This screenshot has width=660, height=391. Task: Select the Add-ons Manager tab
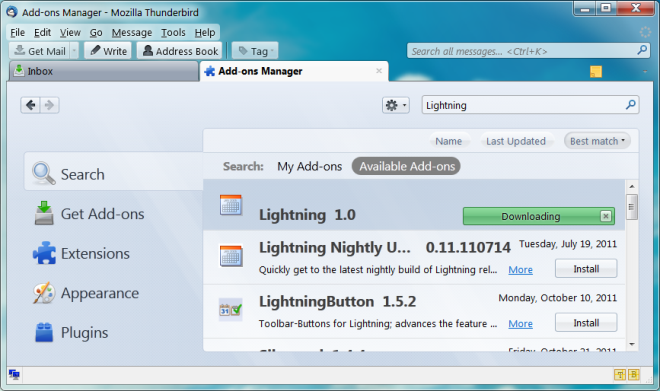click(x=294, y=71)
